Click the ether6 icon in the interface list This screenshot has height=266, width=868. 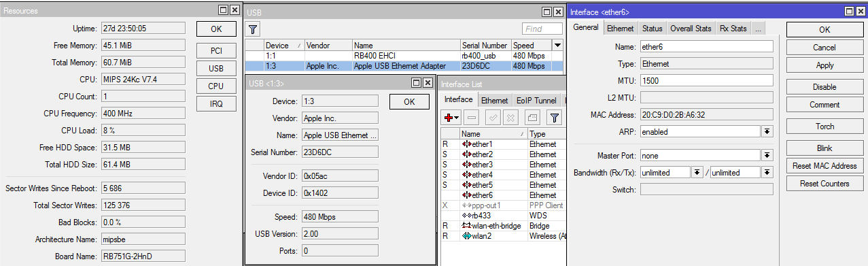[466, 195]
